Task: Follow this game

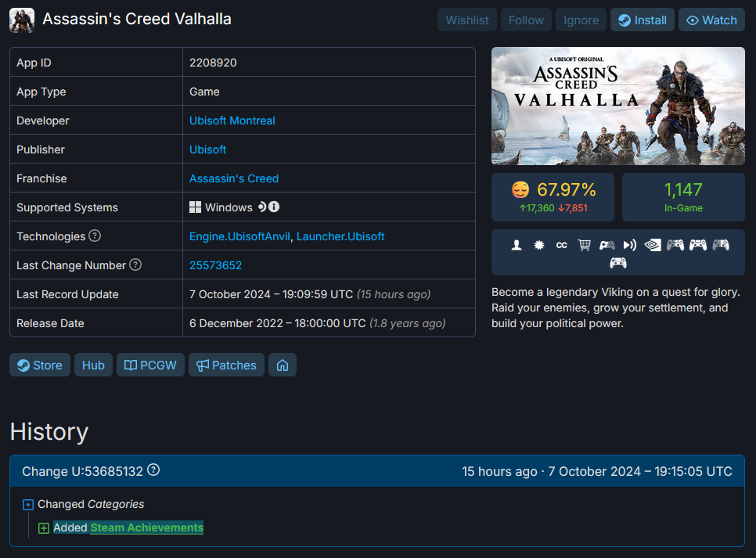Action: point(526,20)
